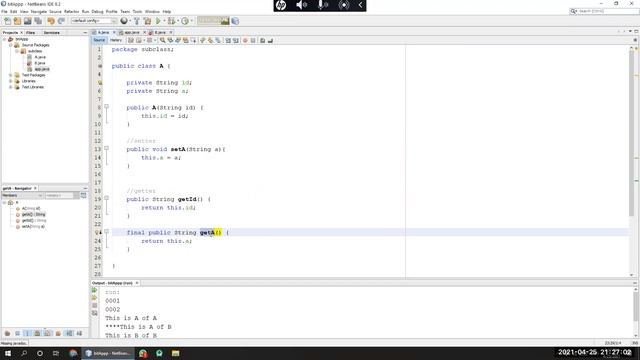This screenshot has width=640, height=360.
Task: Open Run Project dropdown arrow
Action: pyautogui.click(x=164, y=21)
